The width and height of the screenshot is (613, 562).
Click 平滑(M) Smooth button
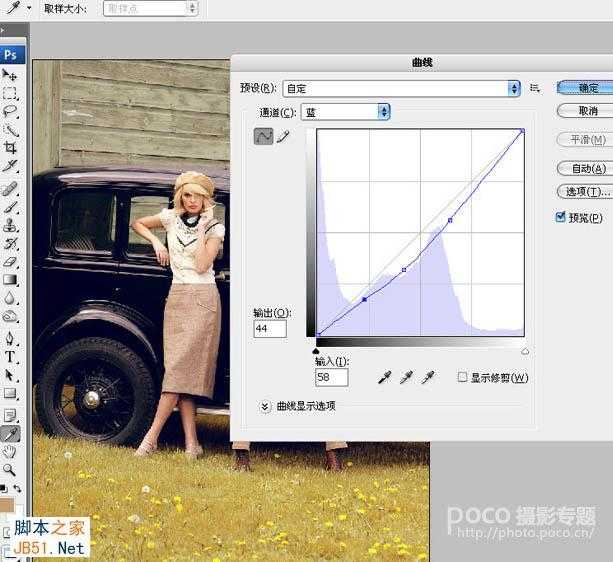585,140
